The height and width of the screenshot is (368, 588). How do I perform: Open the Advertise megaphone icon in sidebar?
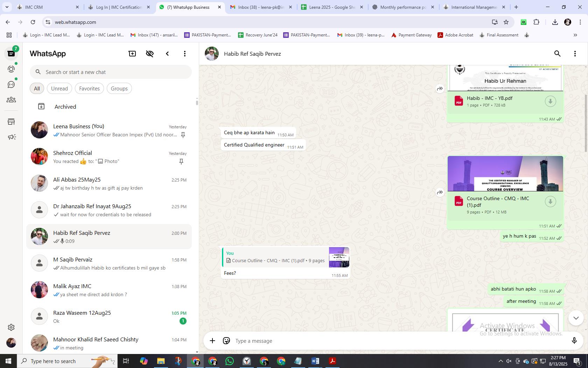pyautogui.click(x=11, y=137)
